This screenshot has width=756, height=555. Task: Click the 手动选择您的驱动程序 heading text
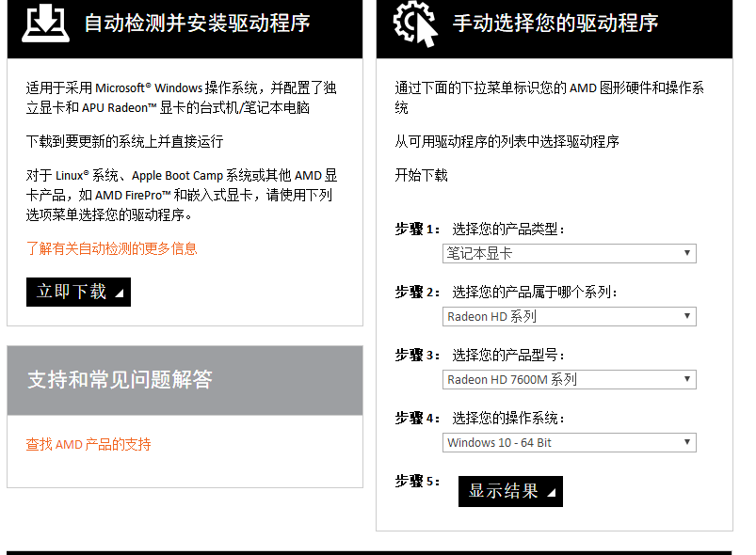click(x=555, y=24)
